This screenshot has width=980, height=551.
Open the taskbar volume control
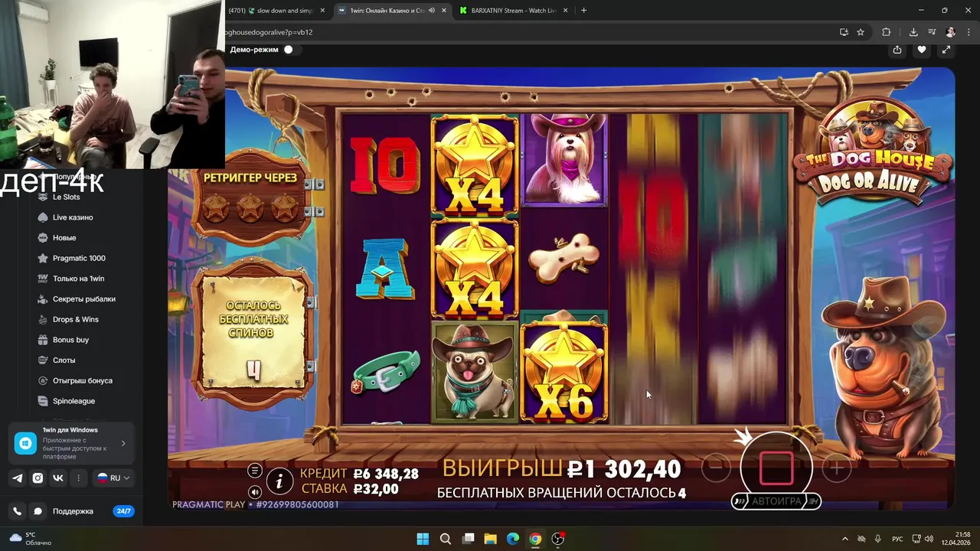pos(929,539)
